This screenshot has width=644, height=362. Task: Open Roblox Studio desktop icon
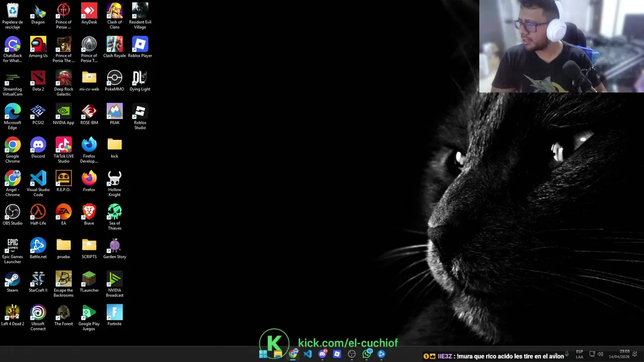coord(140,116)
